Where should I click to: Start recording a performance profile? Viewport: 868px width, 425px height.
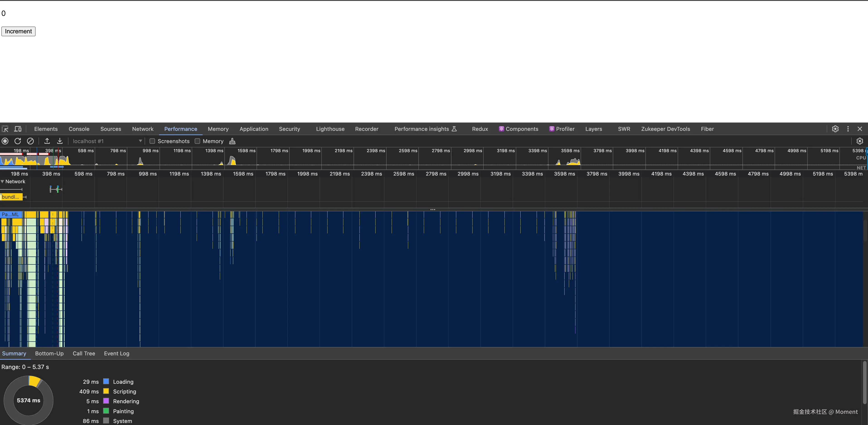5,141
